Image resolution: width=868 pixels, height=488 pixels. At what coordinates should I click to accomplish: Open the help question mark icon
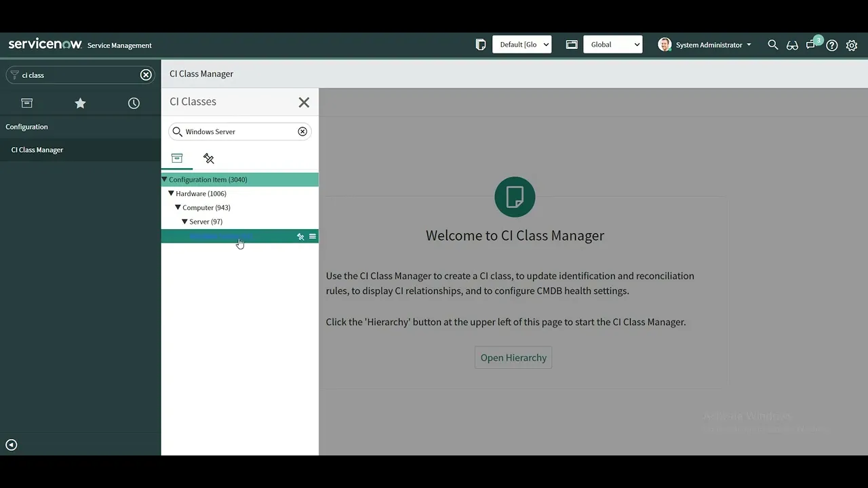(x=832, y=45)
